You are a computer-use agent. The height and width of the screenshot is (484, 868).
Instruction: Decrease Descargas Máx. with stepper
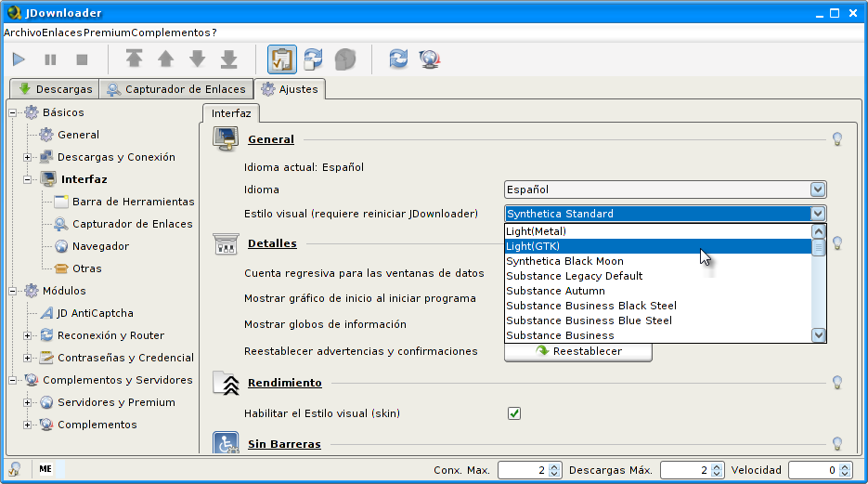point(717,474)
